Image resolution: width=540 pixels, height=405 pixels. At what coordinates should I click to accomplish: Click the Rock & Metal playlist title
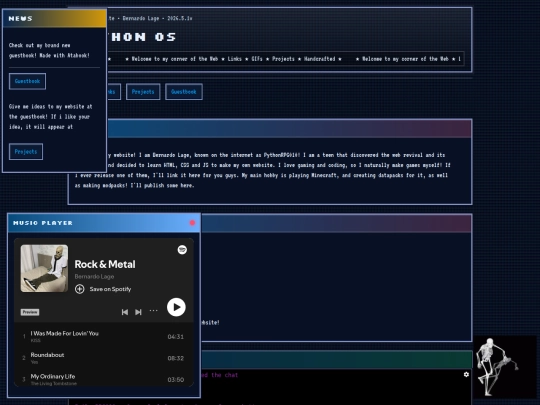pos(105,264)
